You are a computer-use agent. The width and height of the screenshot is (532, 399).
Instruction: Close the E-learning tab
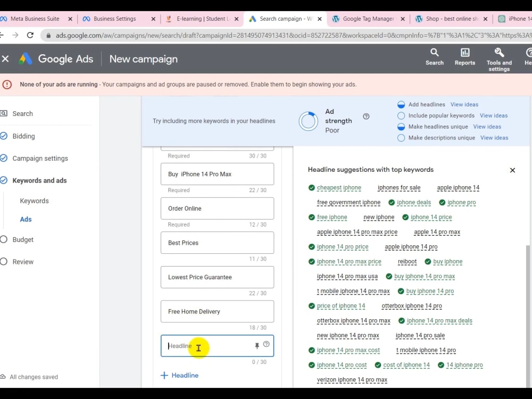point(237,19)
